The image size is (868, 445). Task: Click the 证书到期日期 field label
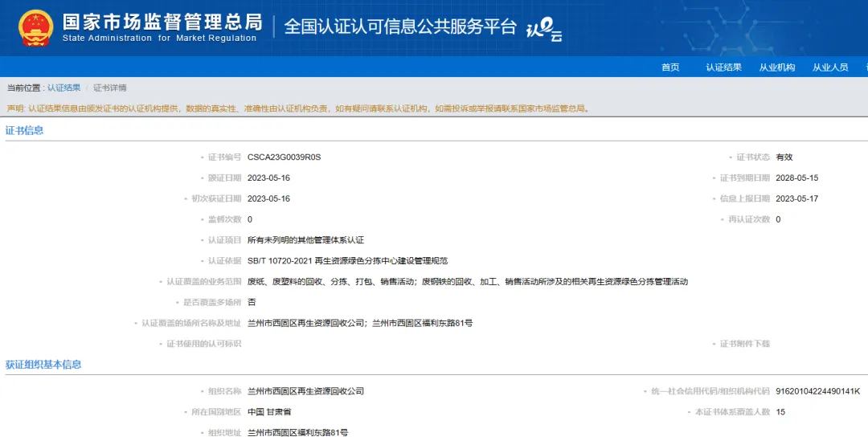point(744,178)
